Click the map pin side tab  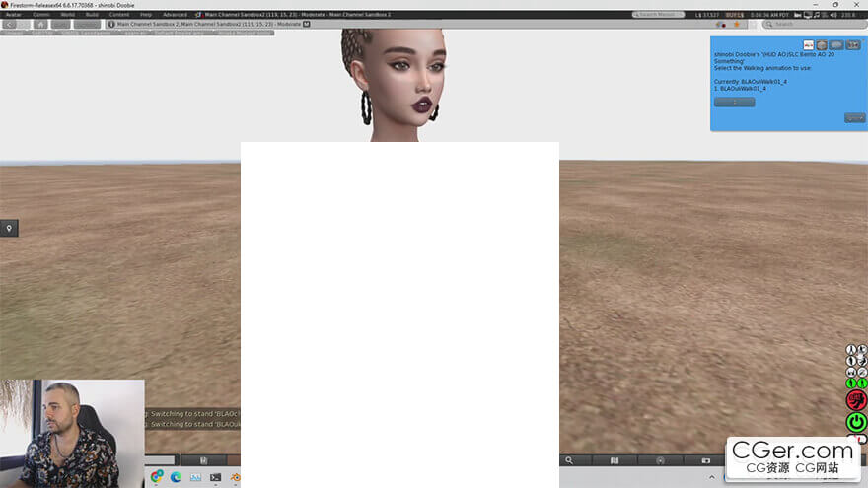coord(9,229)
